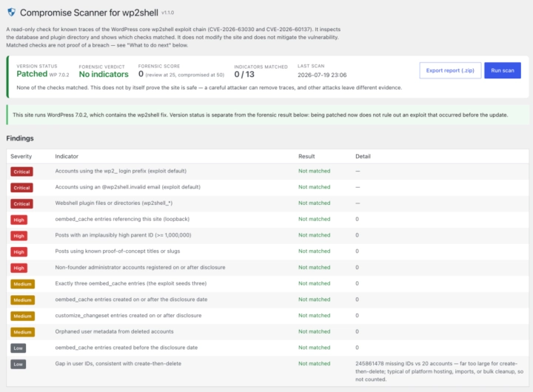
Task: Click Critical badge for @wp2shell.invalid email row
Action: tap(21, 188)
